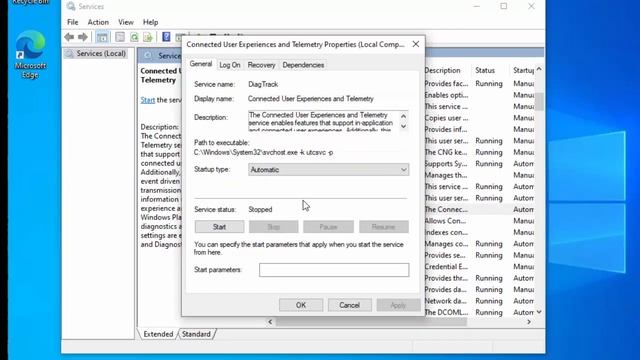Screen dimensions: 640x360
Task: Click the greyed-out Resume button
Action: coord(384,227)
